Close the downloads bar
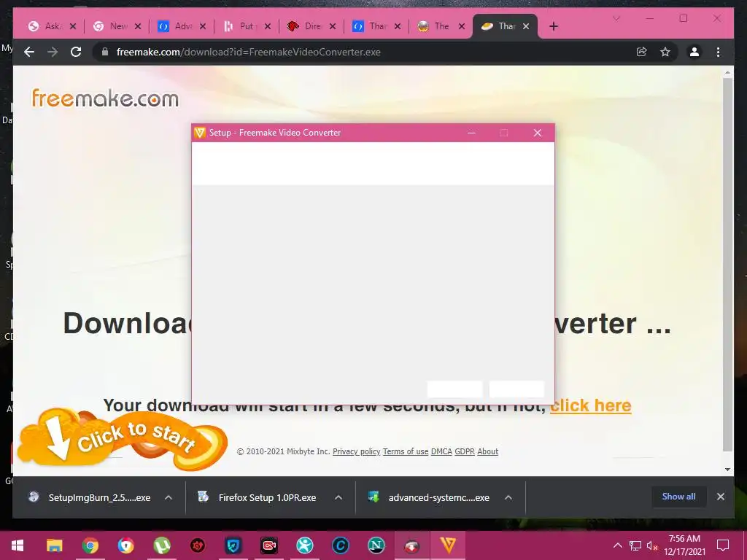Viewport: 747px width, 560px height. click(721, 497)
